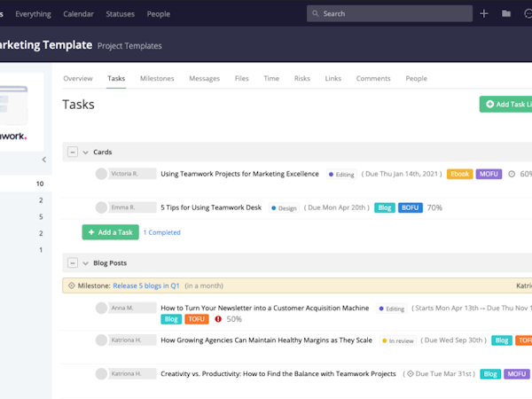Click the red warning icon next to 50%
Screen dimensions: 532x399
[218, 319]
